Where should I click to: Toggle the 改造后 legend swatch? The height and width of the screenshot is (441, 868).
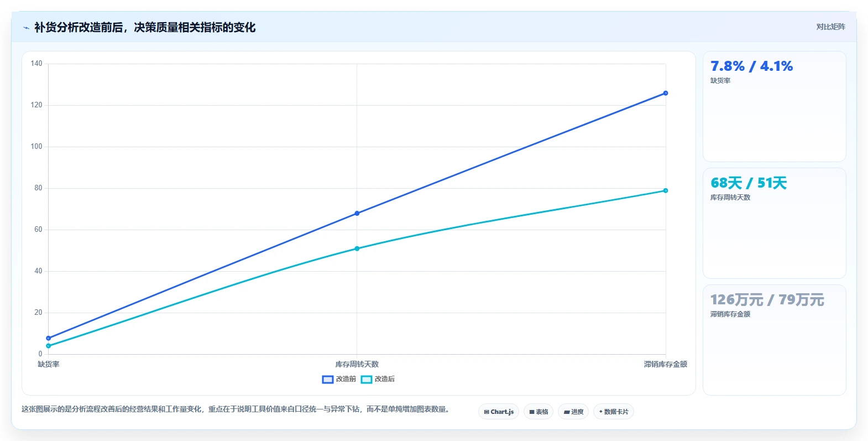[367, 379]
